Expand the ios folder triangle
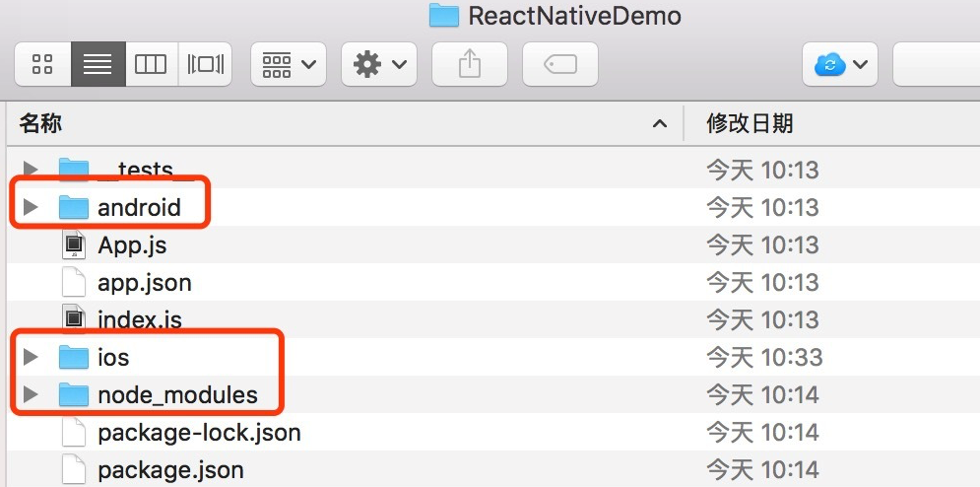 pos(30,358)
